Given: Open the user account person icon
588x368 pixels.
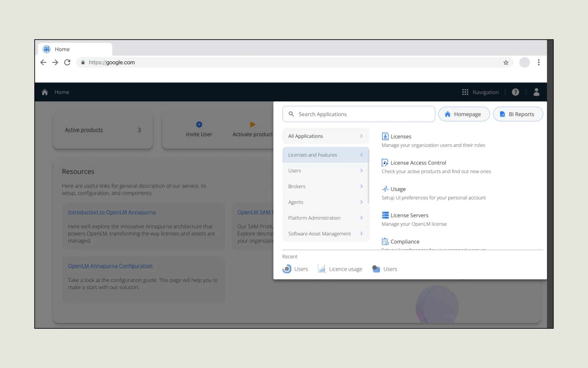Looking at the screenshot, I should [536, 92].
